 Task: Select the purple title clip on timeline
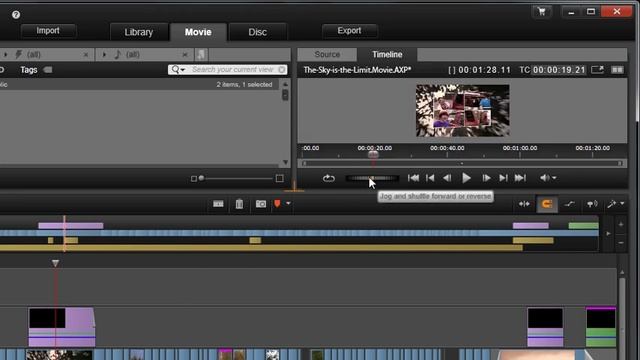62,327
